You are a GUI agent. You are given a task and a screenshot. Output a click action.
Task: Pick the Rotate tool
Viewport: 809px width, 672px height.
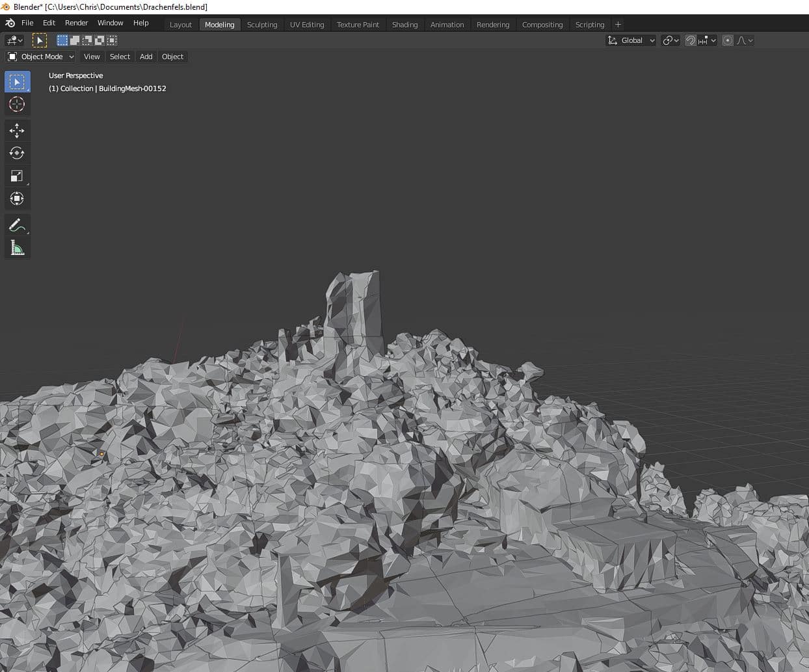click(x=17, y=154)
